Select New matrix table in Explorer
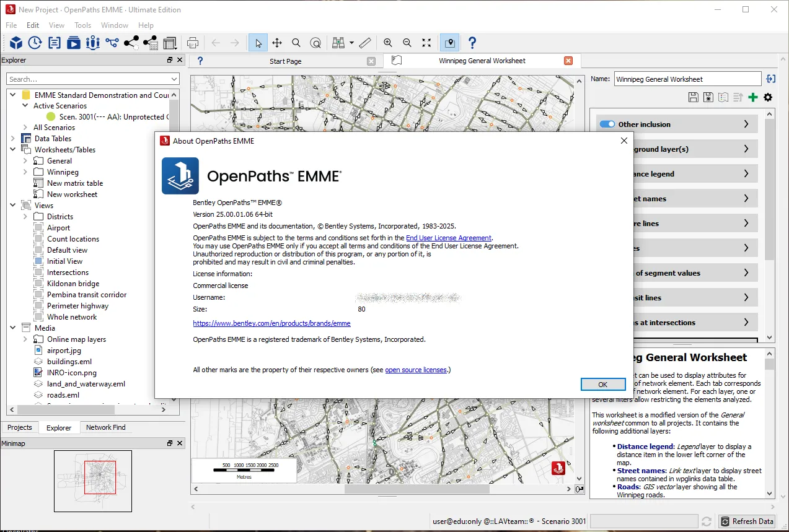Image resolution: width=789 pixels, height=532 pixels. [75, 183]
